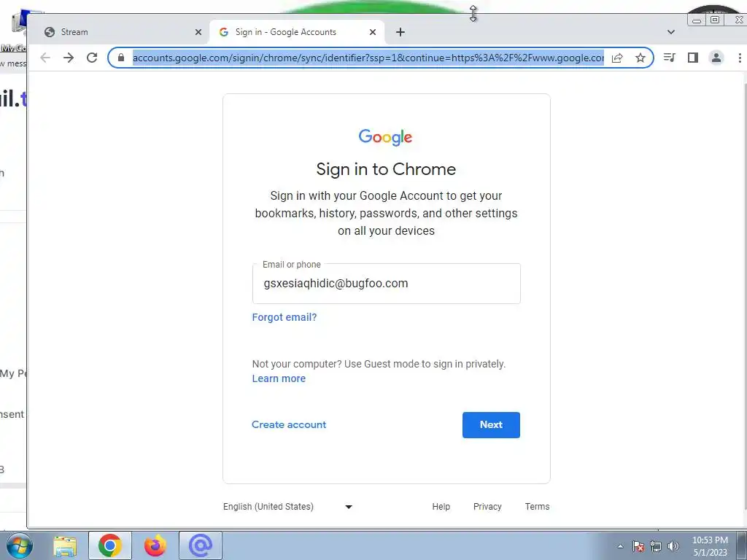Open the Privacy footer link
The height and width of the screenshot is (560, 747).
[x=487, y=507]
